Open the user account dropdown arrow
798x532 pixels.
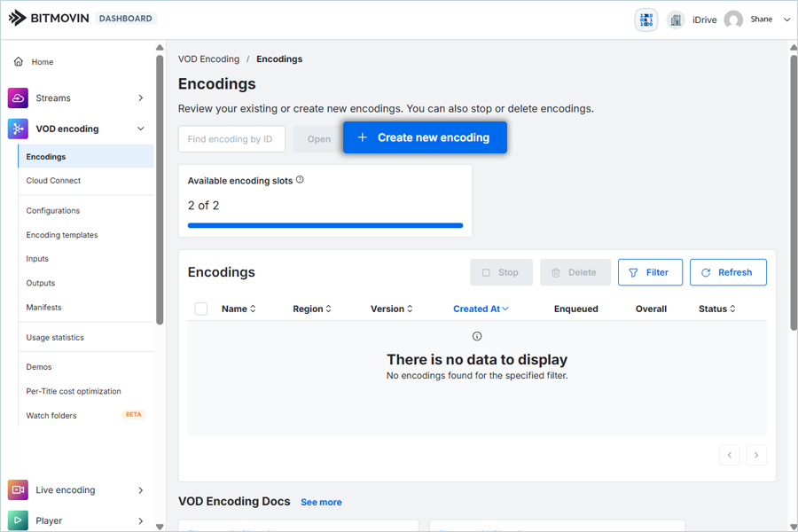pyautogui.click(x=786, y=20)
